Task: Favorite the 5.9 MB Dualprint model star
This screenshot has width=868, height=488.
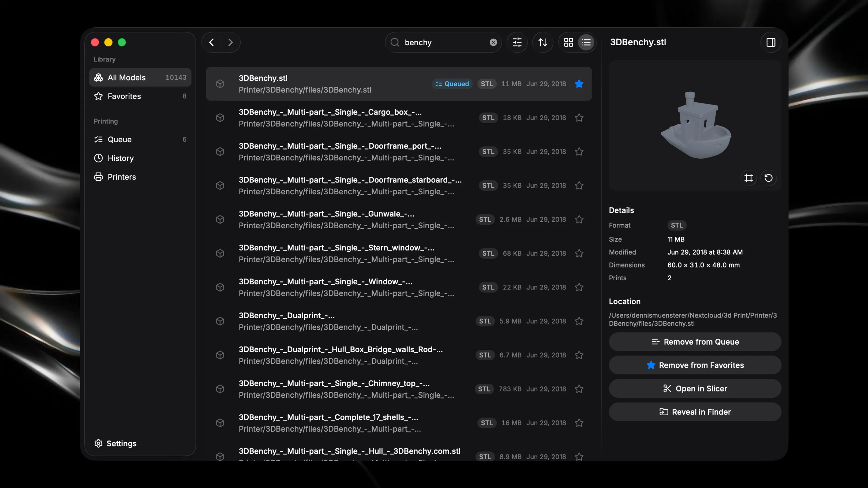Action: pyautogui.click(x=579, y=321)
